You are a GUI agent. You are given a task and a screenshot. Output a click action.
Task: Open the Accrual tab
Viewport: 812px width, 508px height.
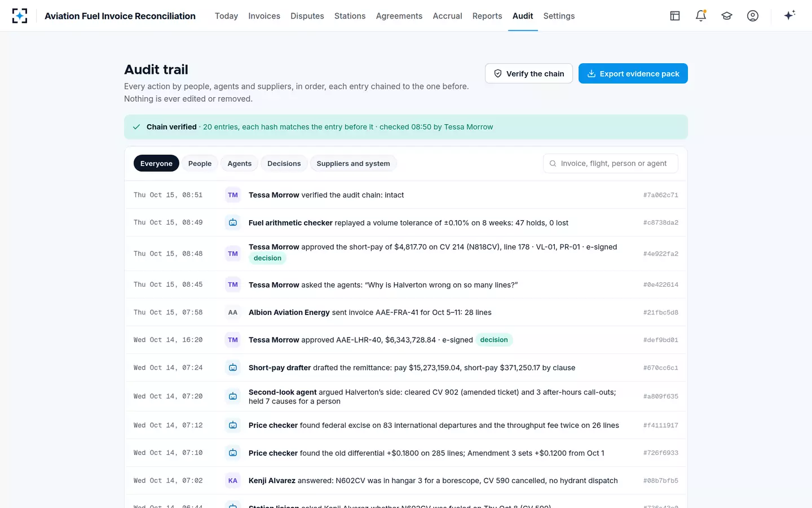pos(448,16)
